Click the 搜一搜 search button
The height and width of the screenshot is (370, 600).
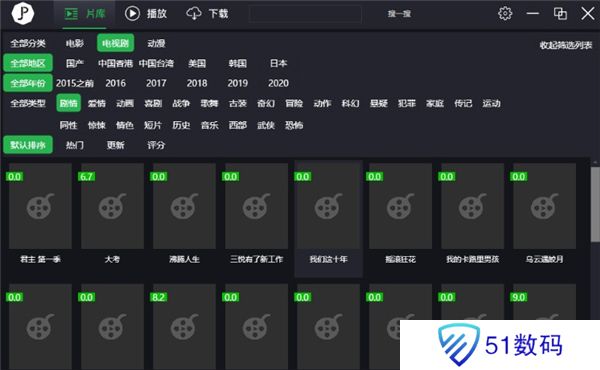[x=399, y=14]
